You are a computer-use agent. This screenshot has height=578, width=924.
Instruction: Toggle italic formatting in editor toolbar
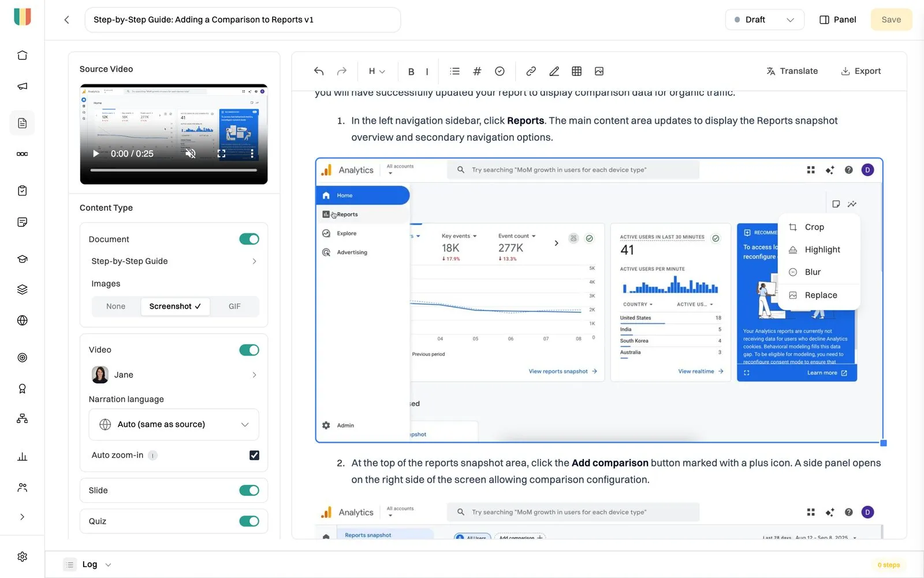click(427, 72)
